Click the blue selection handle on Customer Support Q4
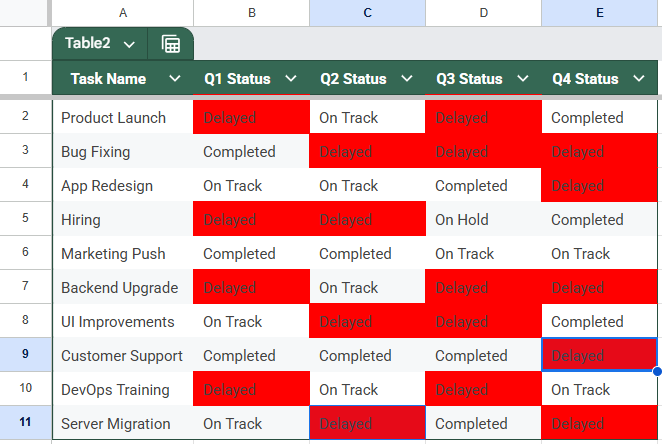Screen dimensions: 662x444 click(657, 371)
